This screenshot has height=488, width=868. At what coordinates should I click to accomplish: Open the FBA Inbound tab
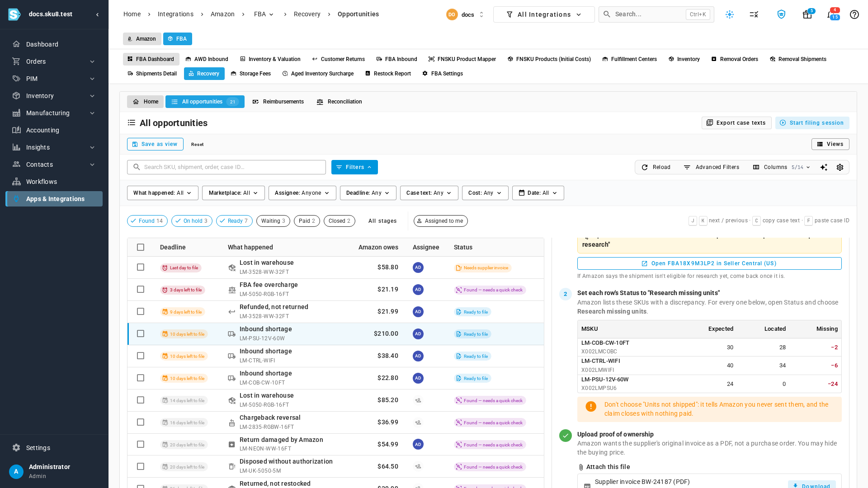click(396, 59)
